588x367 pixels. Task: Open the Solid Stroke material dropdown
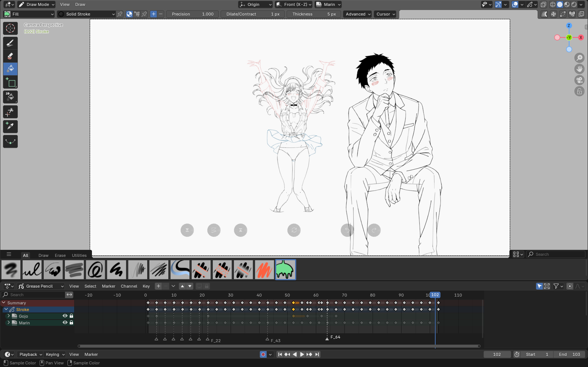click(x=87, y=14)
